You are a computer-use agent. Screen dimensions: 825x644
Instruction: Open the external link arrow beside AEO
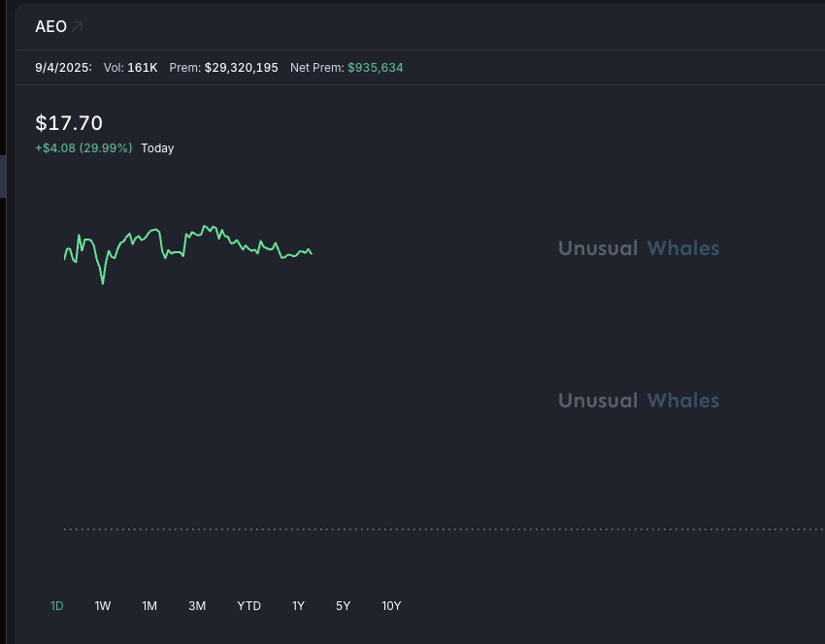click(x=78, y=27)
